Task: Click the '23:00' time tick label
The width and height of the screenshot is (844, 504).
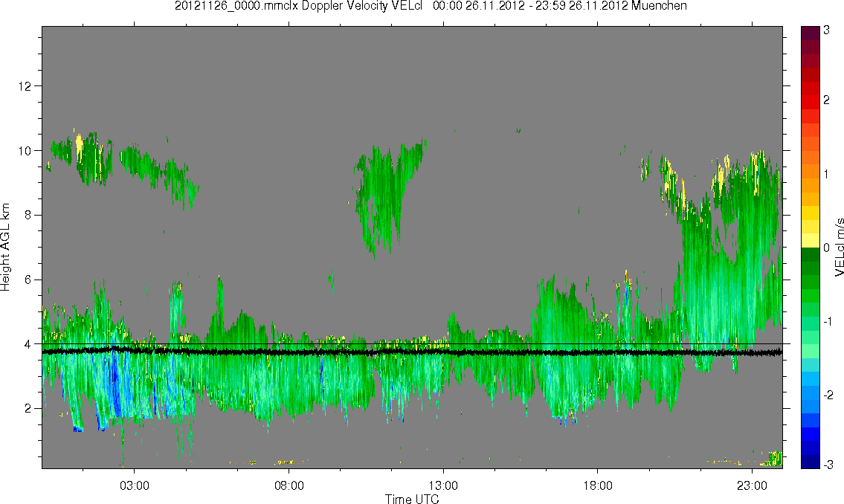Action: pyautogui.click(x=752, y=485)
